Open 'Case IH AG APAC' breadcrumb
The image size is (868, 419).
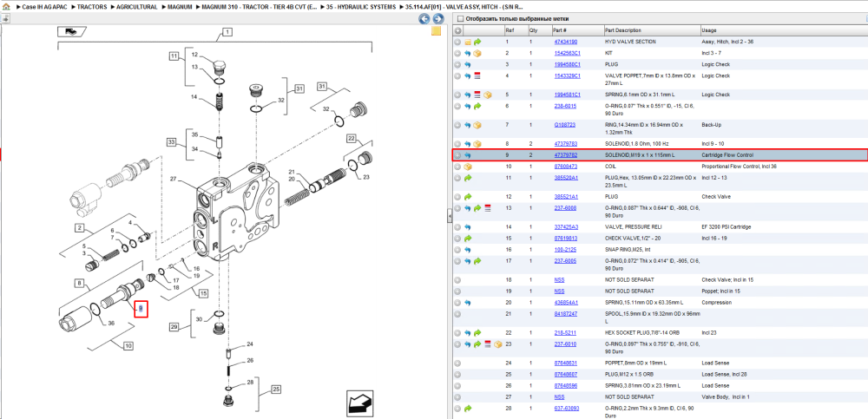tap(46, 7)
